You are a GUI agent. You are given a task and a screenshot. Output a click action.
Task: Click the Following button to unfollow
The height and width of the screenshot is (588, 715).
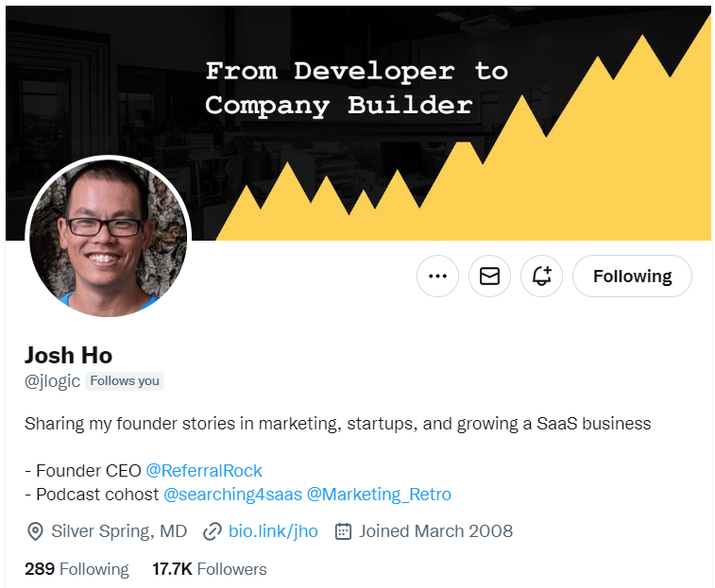pos(632,276)
